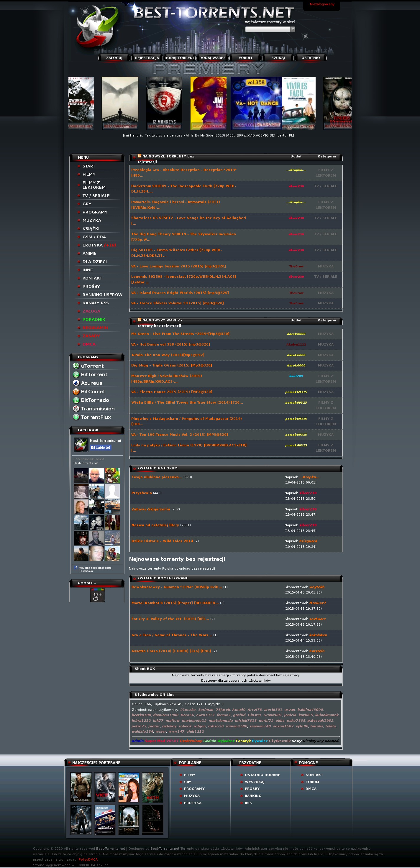Screen dimensions: 420x868
Task: Click the Facebook social plugin icon
Action: click(76, 568)
